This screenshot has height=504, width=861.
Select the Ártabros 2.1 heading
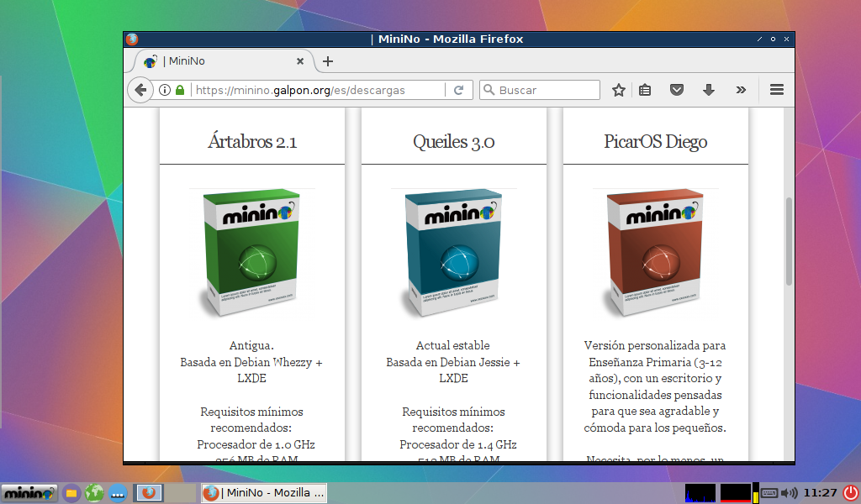[252, 141]
